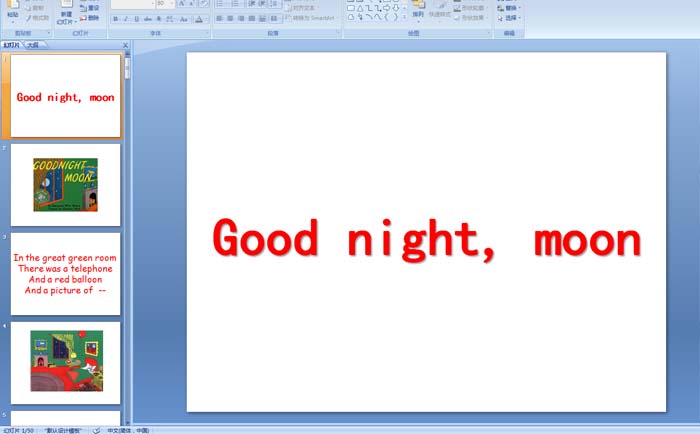Toggle strikethrough text formatting

[x=148, y=19]
